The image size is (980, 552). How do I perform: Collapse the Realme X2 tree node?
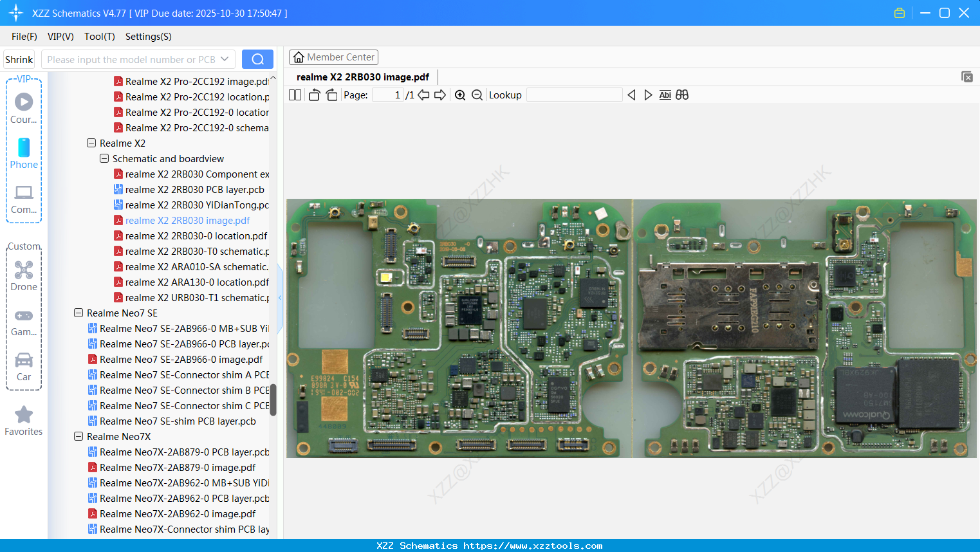pyautogui.click(x=91, y=143)
